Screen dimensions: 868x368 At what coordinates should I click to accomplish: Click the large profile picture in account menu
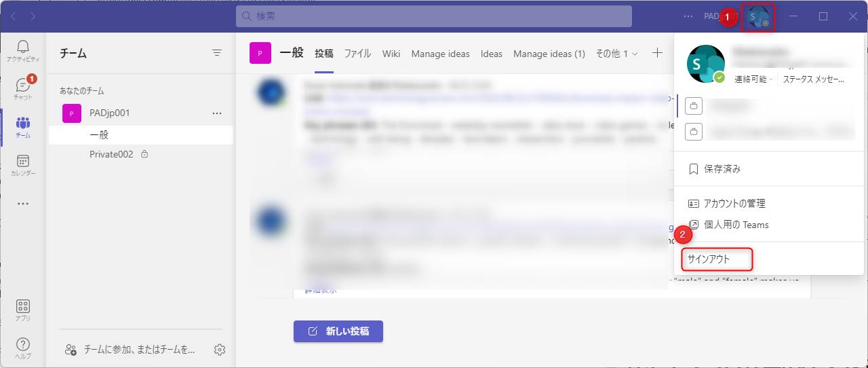(706, 65)
